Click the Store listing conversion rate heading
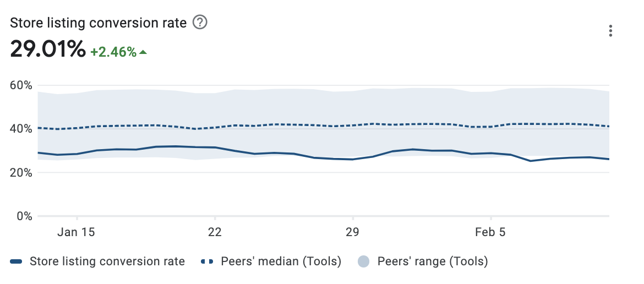Screen dimensions: 644x284 (x=99, y=23)
